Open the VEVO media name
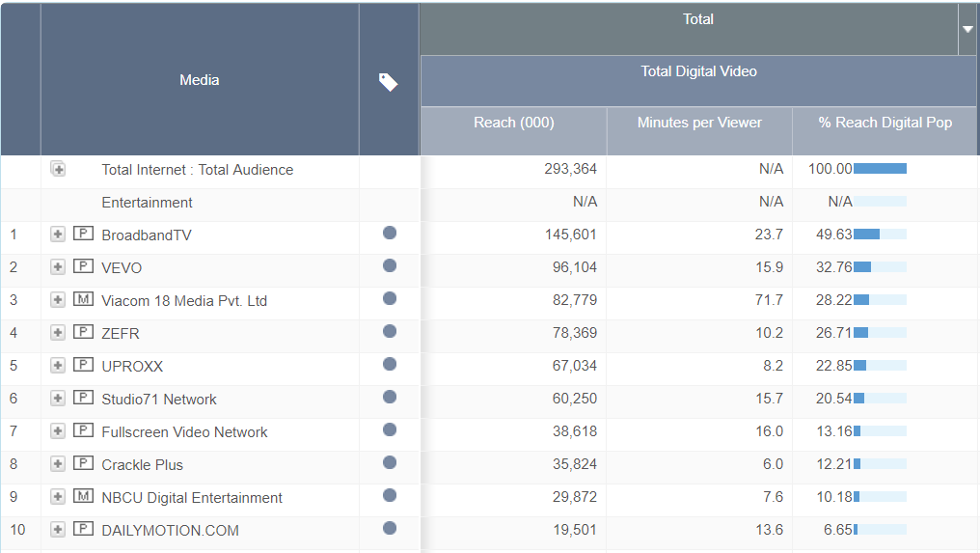This screenshot has height=553, width=980. coord(122,267)
